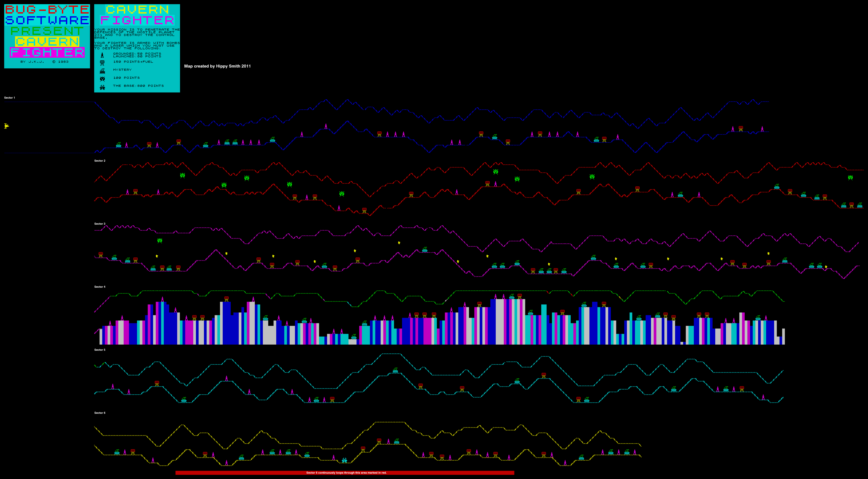Click the "LAUNCHED:80 POINTS" legend line
The image size is (868, 479).
coord(137,56)
